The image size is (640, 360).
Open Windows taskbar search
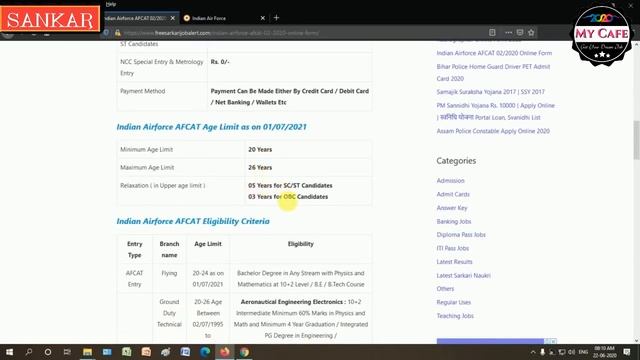tap(29, 352)
